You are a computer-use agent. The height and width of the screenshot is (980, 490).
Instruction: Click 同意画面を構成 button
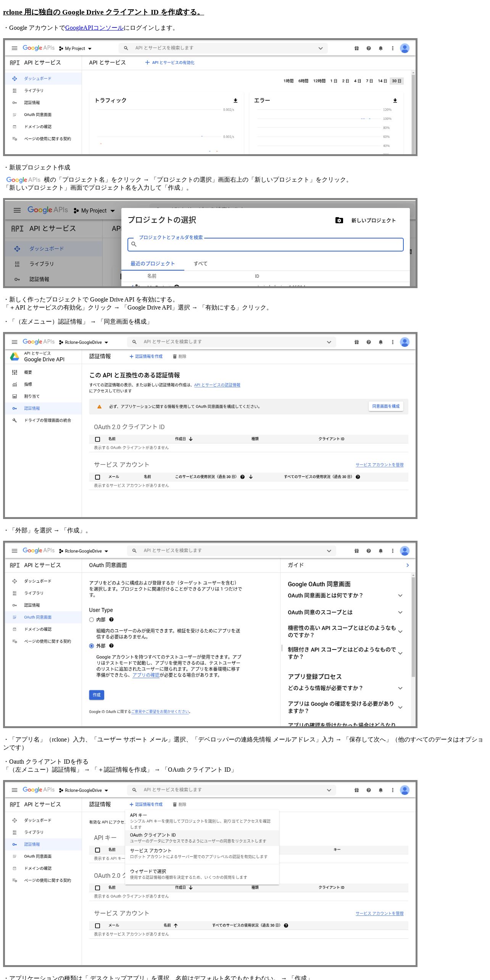(x=386, y=406)
